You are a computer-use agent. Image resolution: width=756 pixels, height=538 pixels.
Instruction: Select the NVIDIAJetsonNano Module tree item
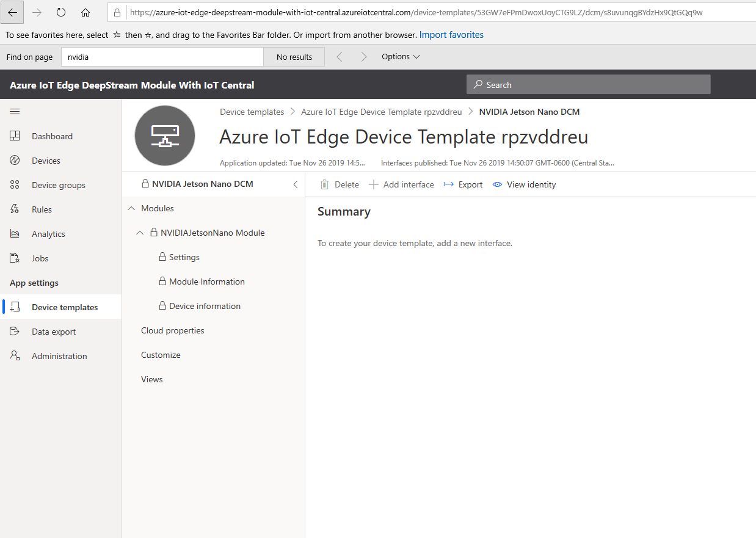click(213, 233)
